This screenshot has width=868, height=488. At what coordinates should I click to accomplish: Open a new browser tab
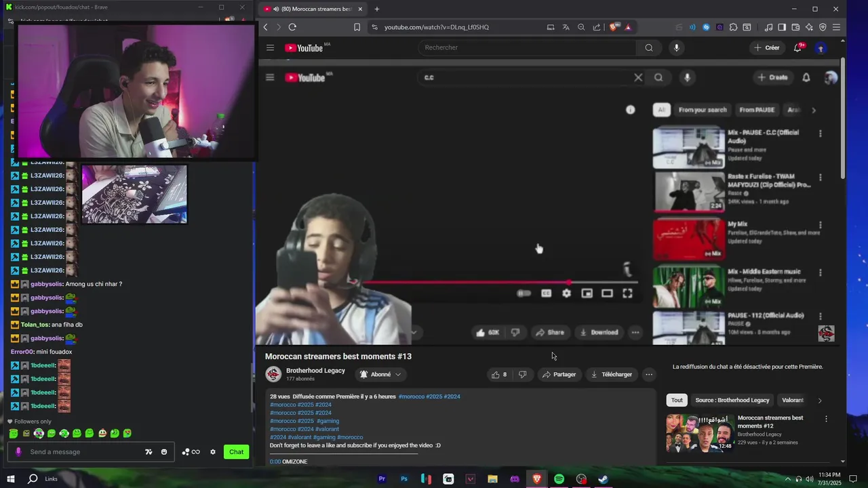click(377, 9)
